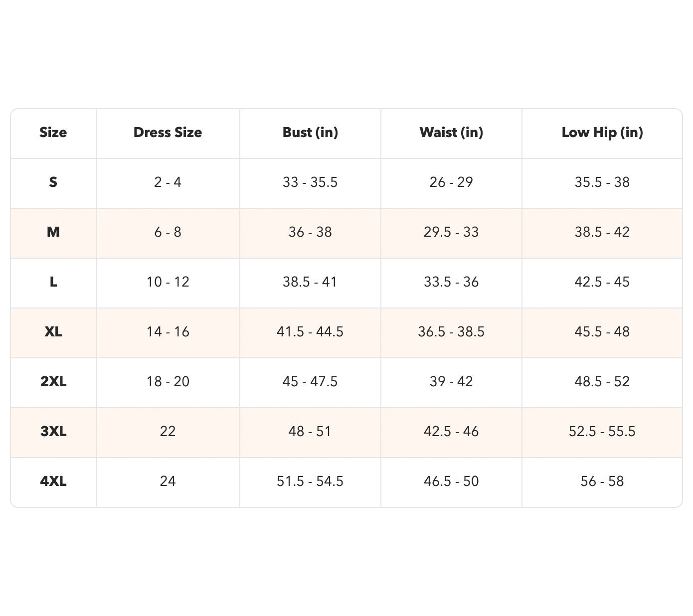Select the L size row label
Image resolution: width=693 pixels, height=616 pixels.
[53, 282]
